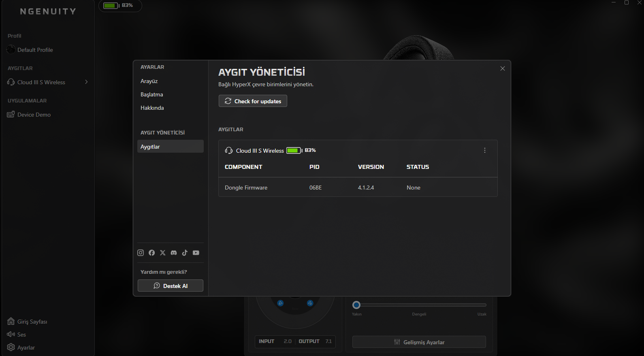Expand Cloud III S Wireless chevron in sidebar
The image size is (644, 356).
coord(86,82)
